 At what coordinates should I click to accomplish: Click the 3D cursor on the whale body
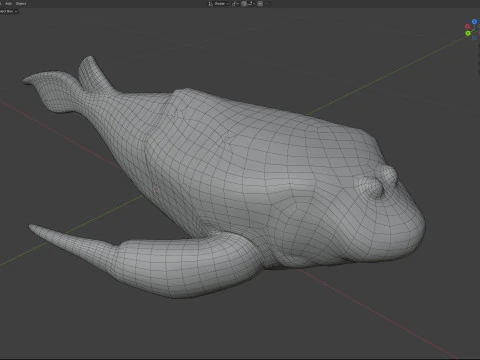point(156,189)
